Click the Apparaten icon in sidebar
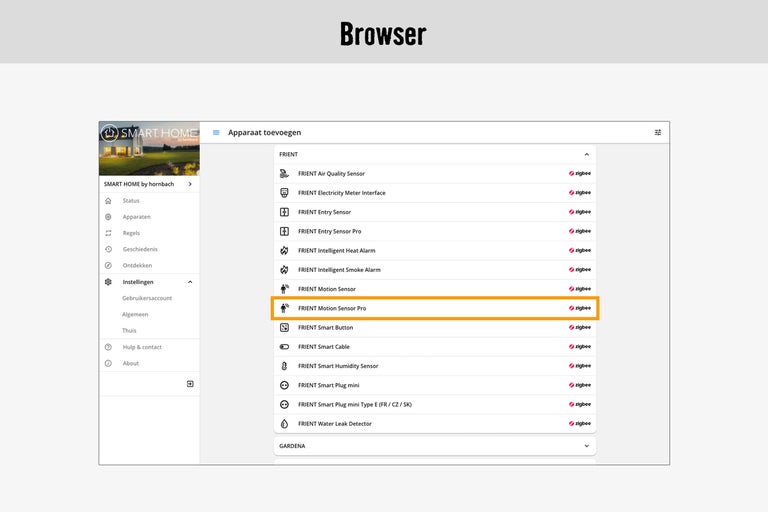This screenshot has width=768, height=512. pos(108,217)
